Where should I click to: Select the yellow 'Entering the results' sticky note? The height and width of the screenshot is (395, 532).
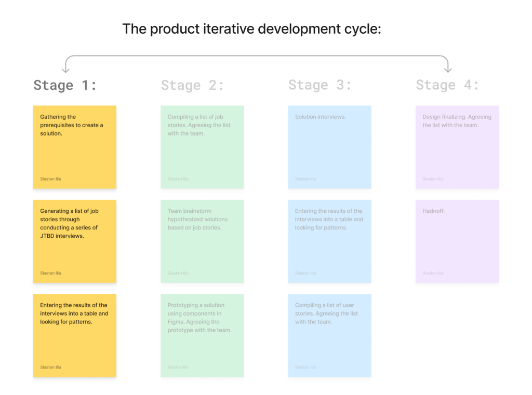pyautogui.click(x=75, y=335)
